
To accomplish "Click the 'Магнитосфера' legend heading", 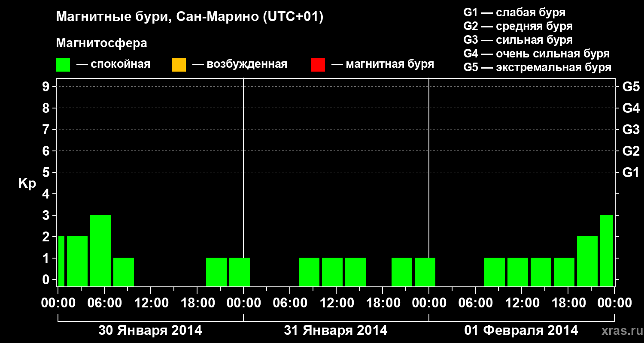I will coord(101,43).
